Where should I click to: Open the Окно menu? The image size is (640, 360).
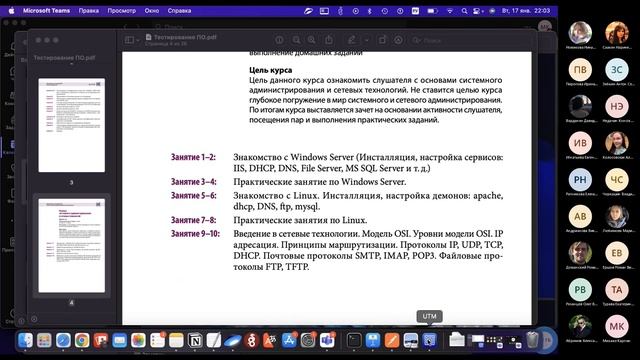point(152,11)
